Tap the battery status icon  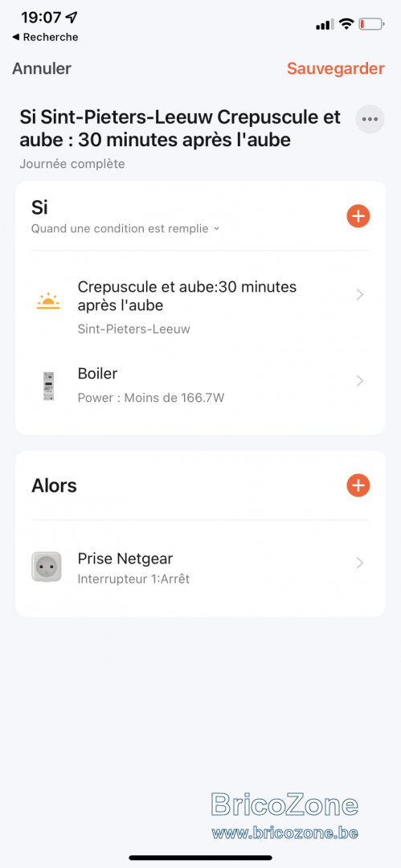pyautogui.click(x=371, y=24)
